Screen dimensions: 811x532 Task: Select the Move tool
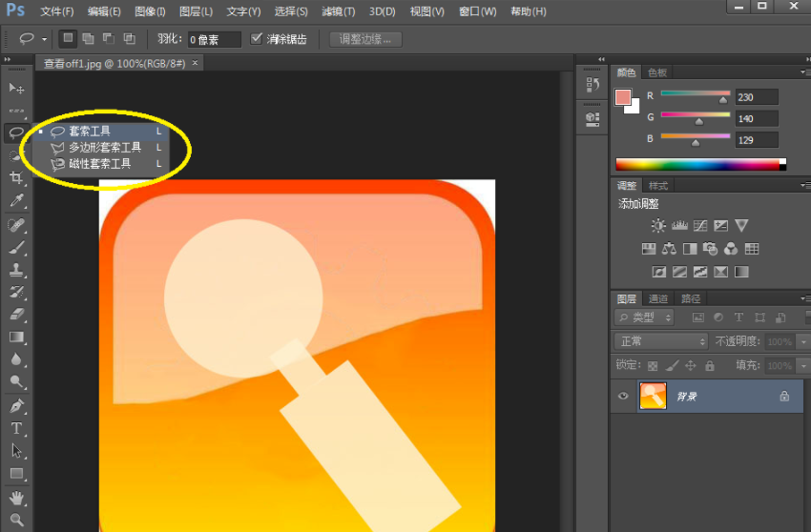pyautogui.click(x=16, y=89)
